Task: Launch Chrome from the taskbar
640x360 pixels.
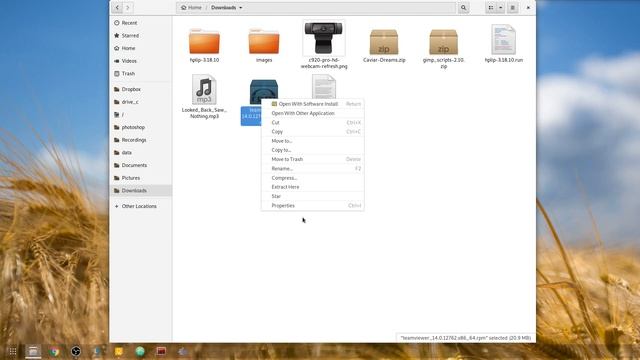Action: click(x=54, y=351)
